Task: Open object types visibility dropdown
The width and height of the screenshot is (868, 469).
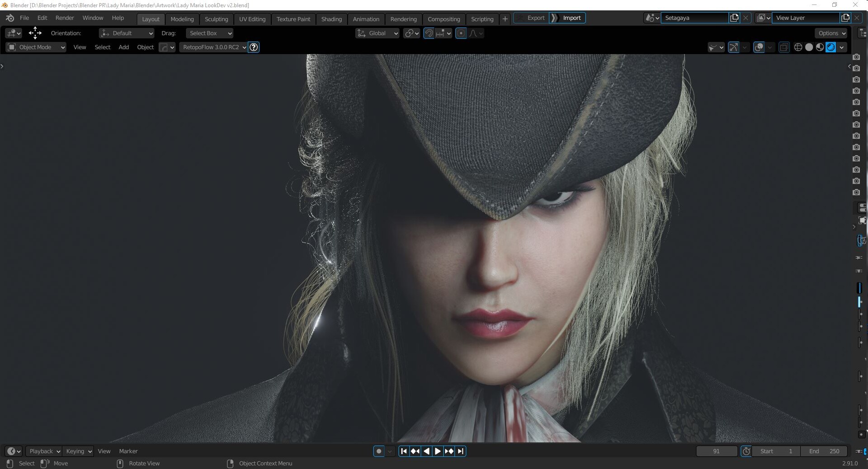Action: point(716,47)
